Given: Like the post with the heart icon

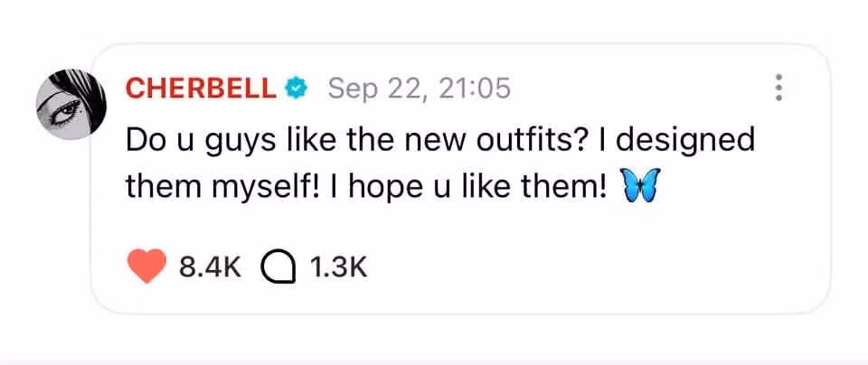Looking at the screenshot, I should (146, 267).
